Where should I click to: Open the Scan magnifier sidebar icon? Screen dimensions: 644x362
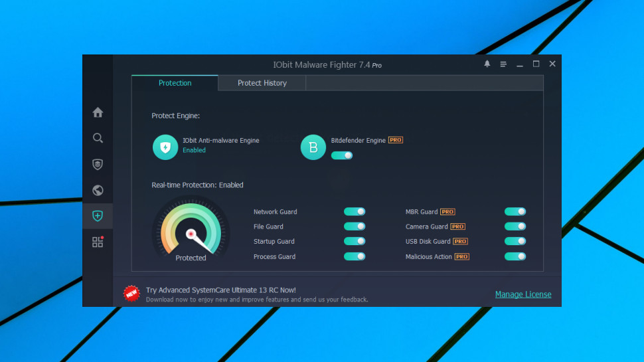coord(98,138)
